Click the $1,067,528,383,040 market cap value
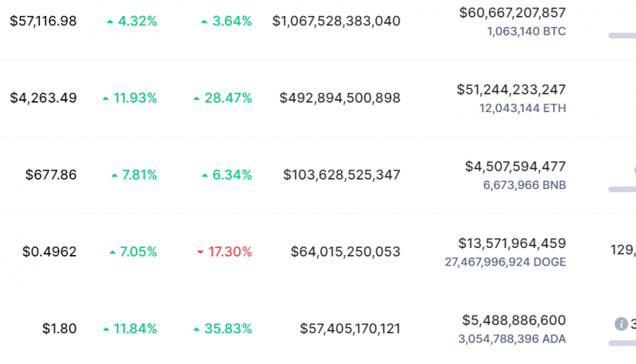This screenshot has width=636, height=364. point(336,21)
